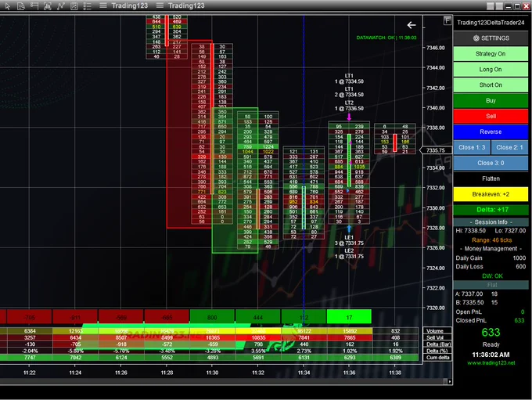
Task: Select the cursor pointer tool in toolbar
Action: [8, 5]
